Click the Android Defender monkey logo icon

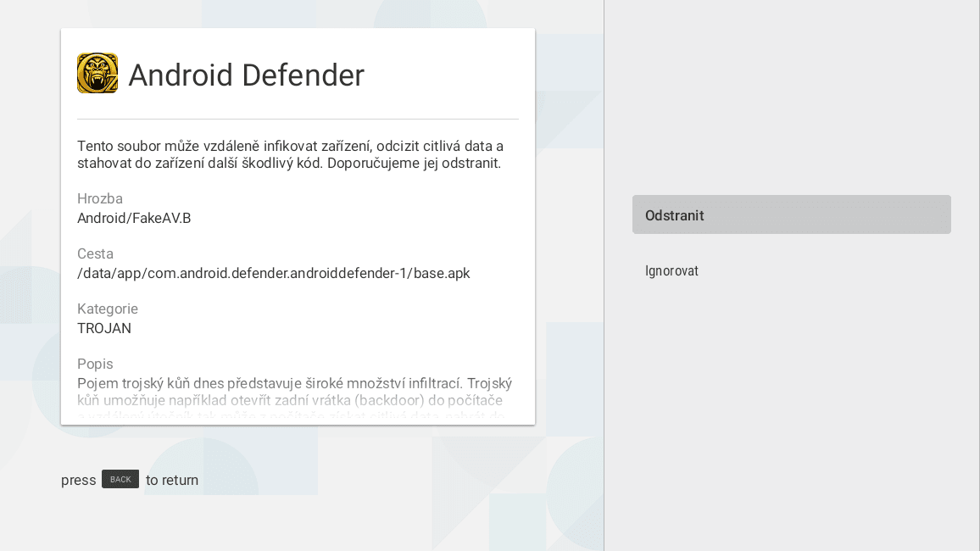[97, 73]
